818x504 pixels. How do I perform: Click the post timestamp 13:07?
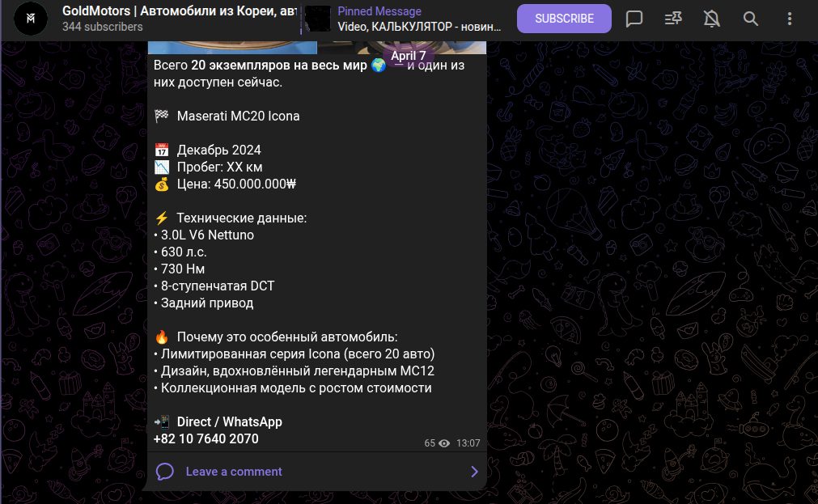[468, 443]
